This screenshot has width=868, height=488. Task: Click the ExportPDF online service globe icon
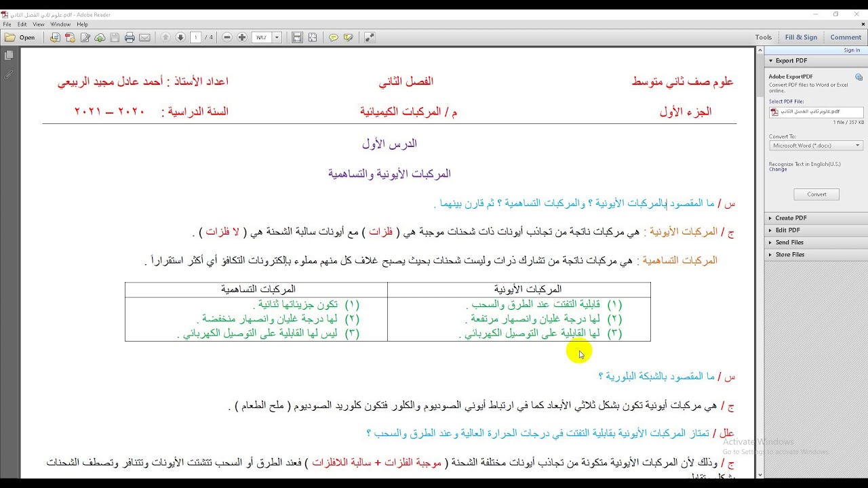pos(859,77)
